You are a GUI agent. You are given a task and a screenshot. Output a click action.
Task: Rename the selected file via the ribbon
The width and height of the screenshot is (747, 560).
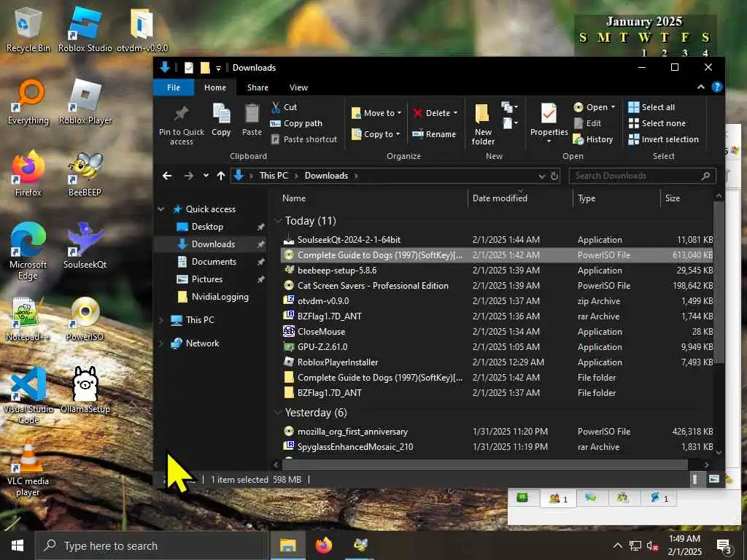click(434, 134)
